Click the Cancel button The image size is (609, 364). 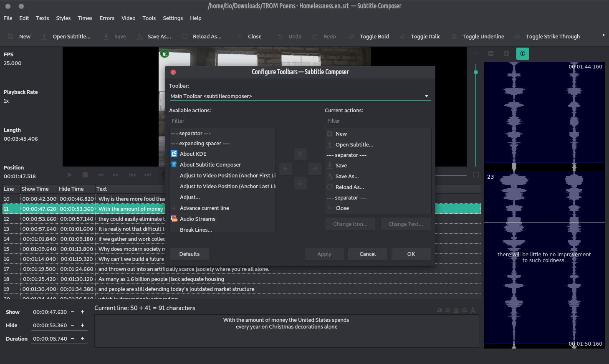click(368, 254)
